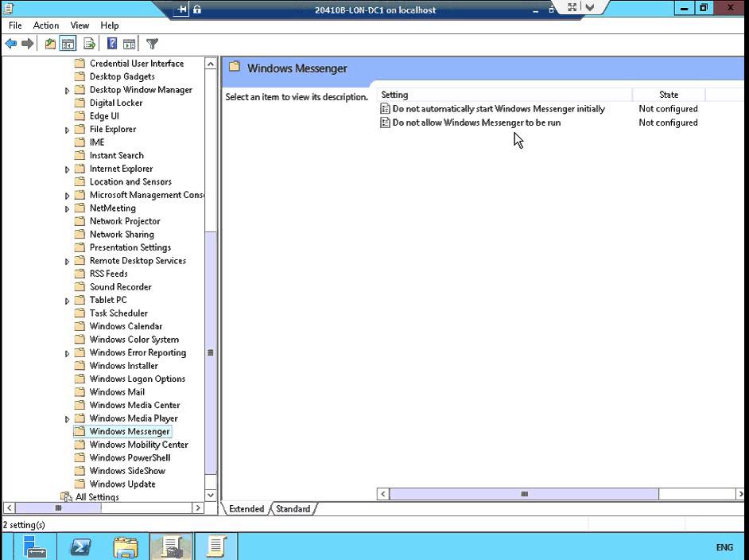
Task: Click the settings list scroll-left arrow
Action: pyautogui.click(x=383, y=494)
